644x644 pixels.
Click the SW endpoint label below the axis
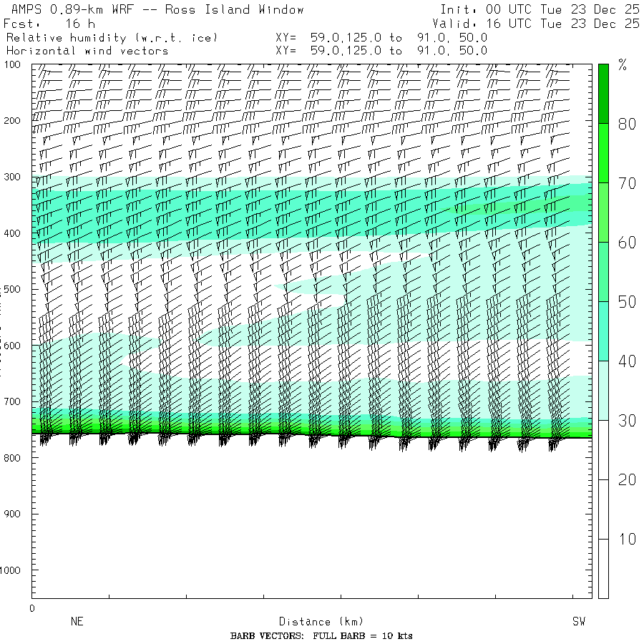click(x=578, y=622)
